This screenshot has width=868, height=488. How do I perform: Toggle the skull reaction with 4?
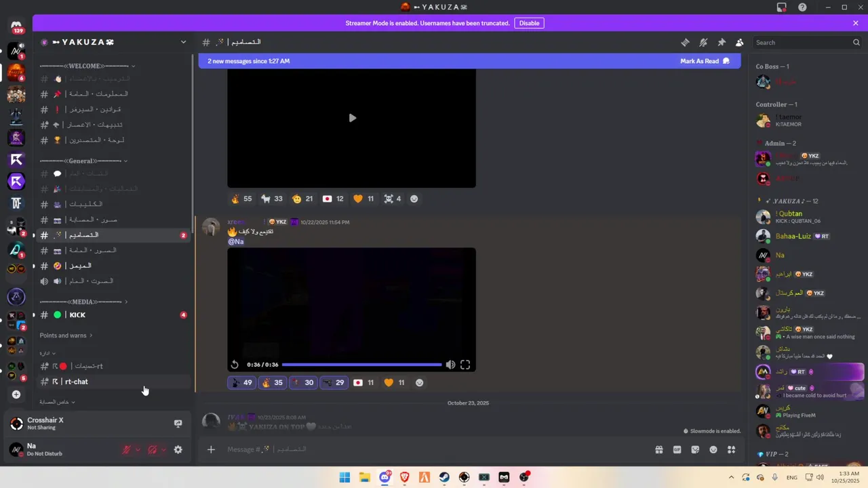(392, 199)
